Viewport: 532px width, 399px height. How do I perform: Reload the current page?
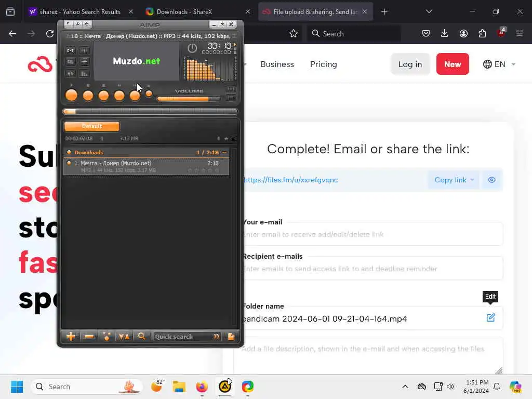click(50, 34)
